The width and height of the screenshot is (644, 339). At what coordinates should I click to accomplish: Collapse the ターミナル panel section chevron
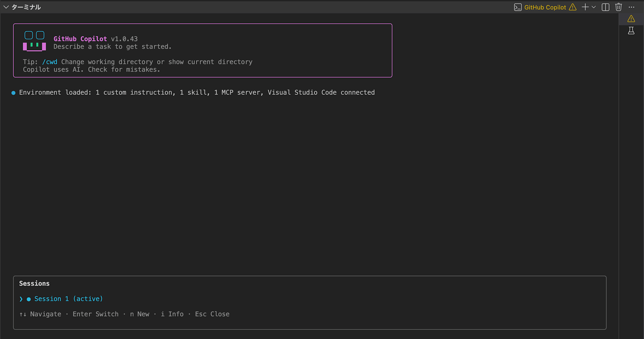point(6,7)
